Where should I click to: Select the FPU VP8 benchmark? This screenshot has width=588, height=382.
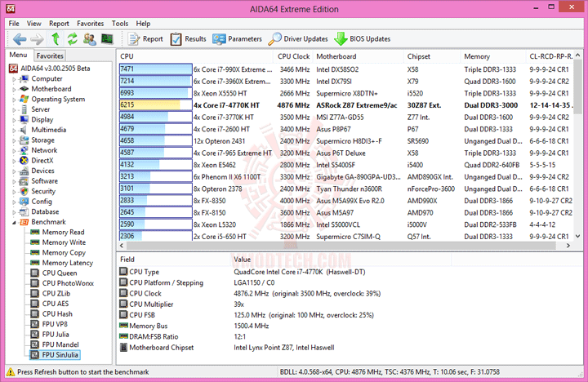[49, 324]
